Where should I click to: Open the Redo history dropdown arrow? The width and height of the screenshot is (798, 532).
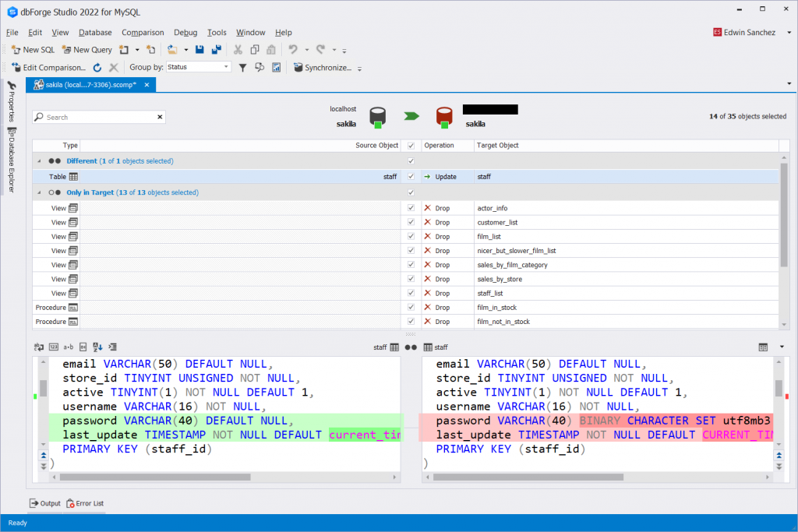pos(334,50)
